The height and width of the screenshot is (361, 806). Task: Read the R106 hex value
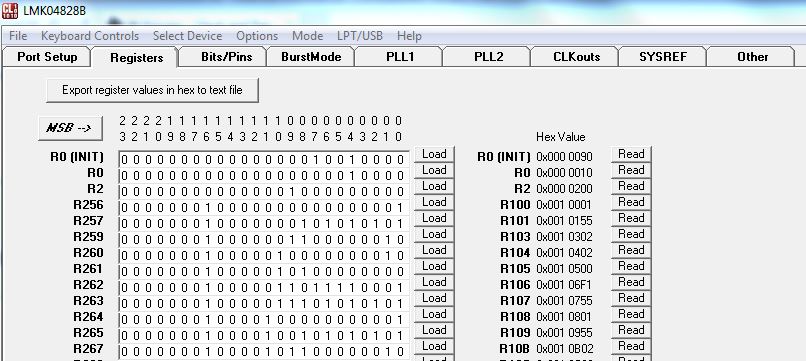tap(631, 281)
